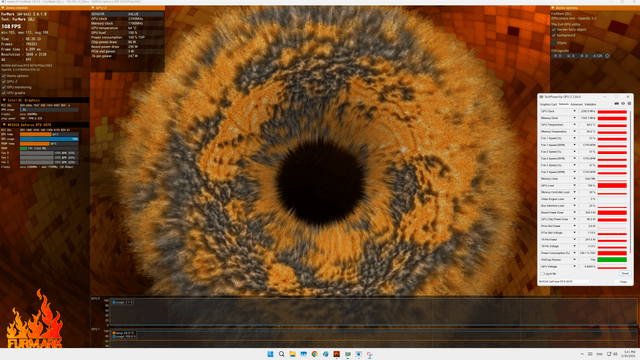Launch Google Chrome from the taskbar
Image resolution: width=640 pixels, height=360 pixels.
point(315,354)
